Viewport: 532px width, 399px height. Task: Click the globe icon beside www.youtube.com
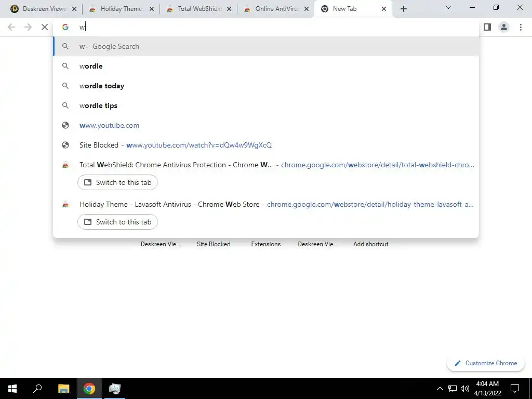65,125
